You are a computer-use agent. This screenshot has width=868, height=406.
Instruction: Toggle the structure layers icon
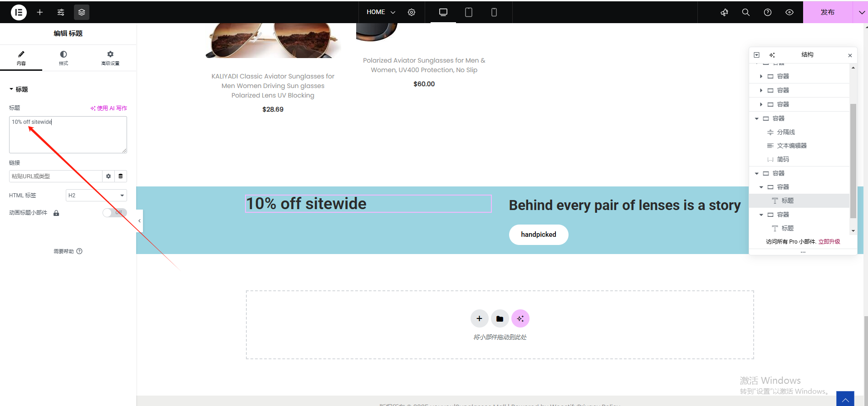pyautogui.click(x=82, y=12)
